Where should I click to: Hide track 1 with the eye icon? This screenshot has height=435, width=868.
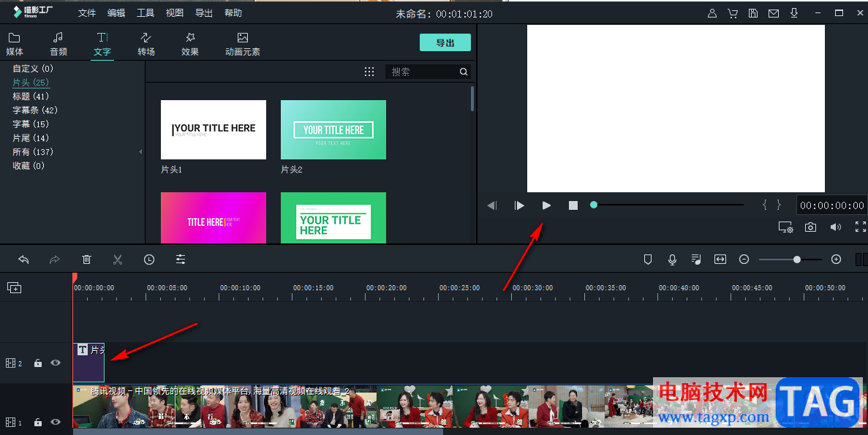(56, 422)
